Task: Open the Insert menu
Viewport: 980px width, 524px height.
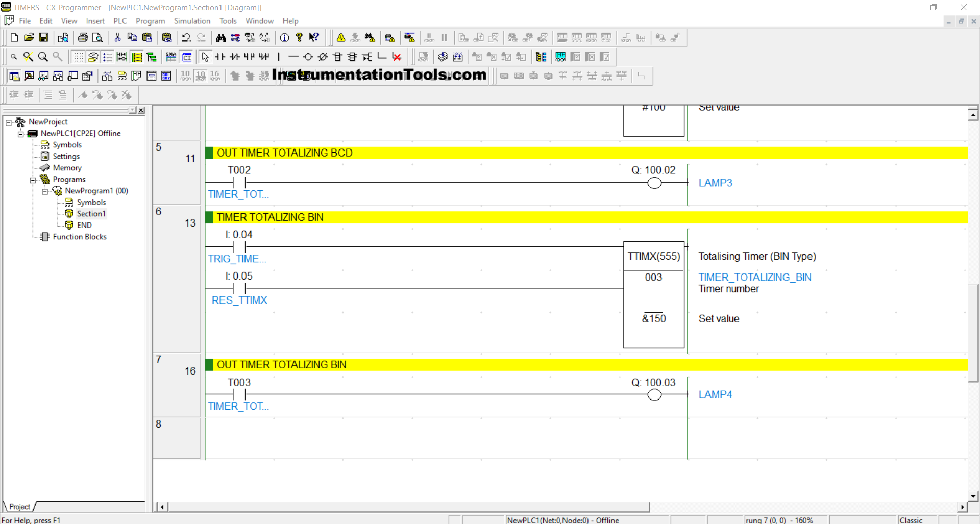Action: click(95, 21)
